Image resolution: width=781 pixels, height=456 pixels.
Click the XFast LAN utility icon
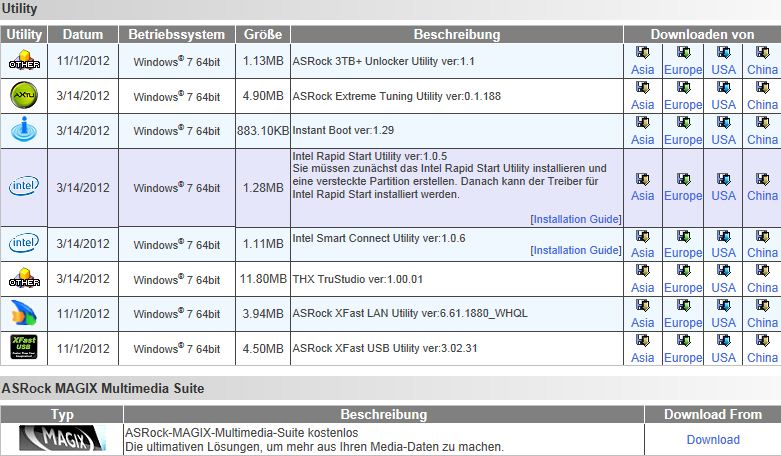pos(24,313)
